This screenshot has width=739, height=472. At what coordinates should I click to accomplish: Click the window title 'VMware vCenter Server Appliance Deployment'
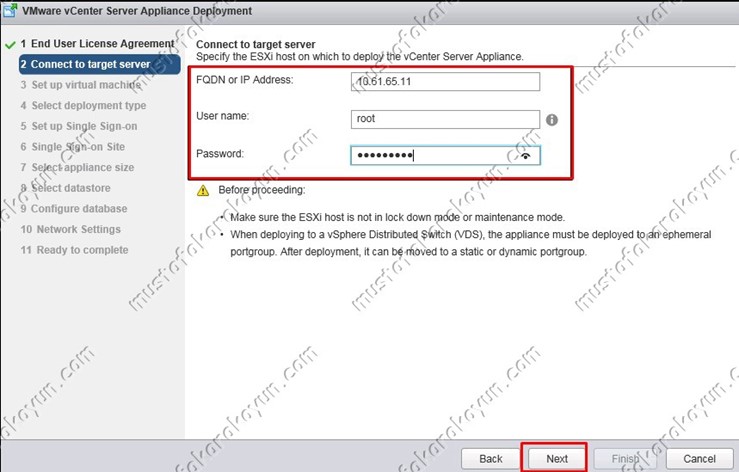click(x=137, y=11)
